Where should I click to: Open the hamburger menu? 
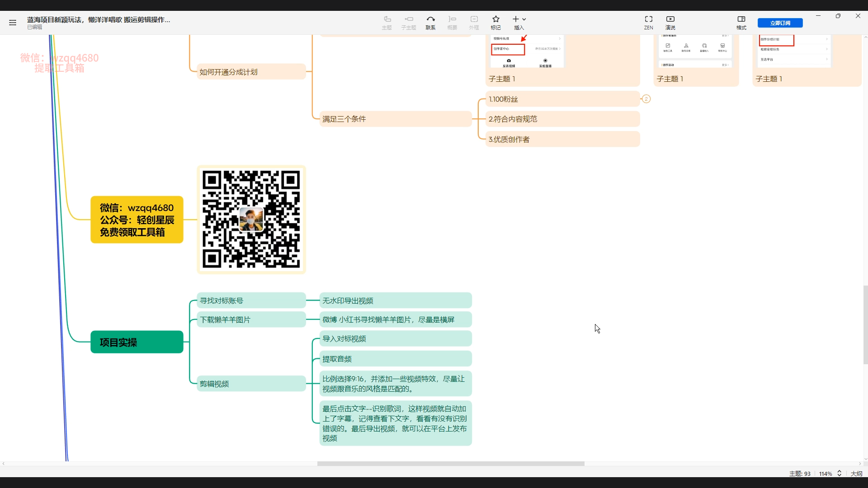click(x=13, y=23)
